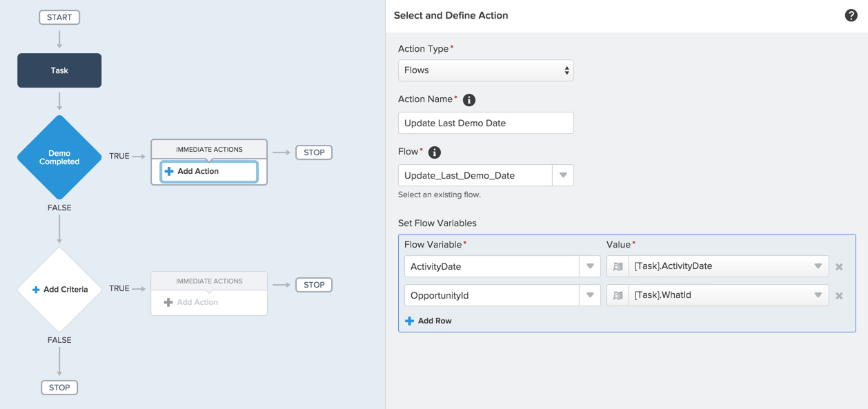
Task: Open the field picker icon for WhatId value
Action: (x=616, y=295)
